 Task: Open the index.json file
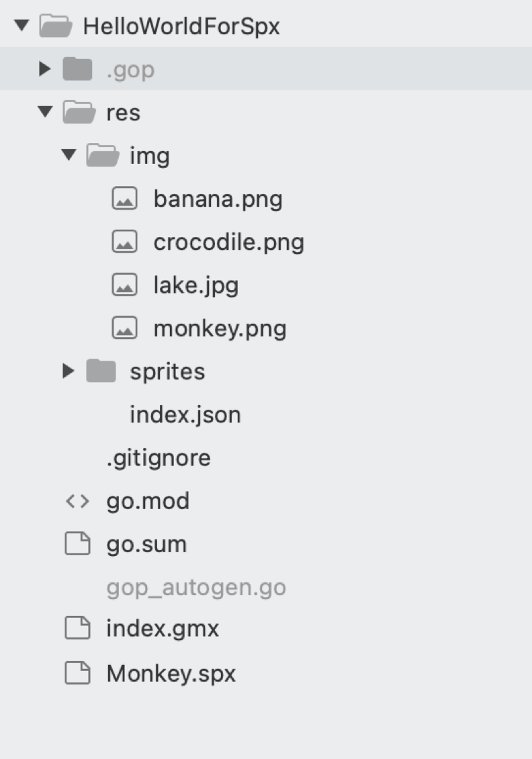coord(185,414)
